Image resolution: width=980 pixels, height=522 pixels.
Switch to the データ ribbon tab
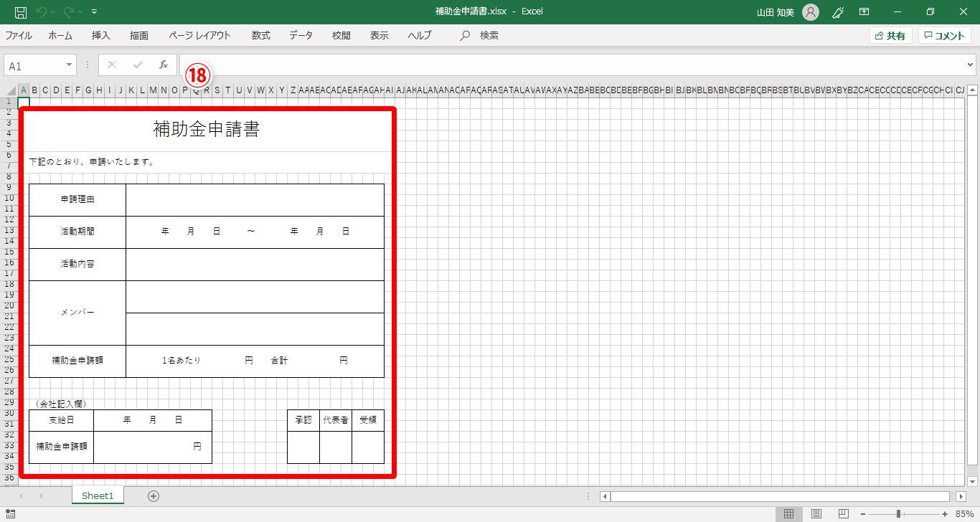click(301, 35)
